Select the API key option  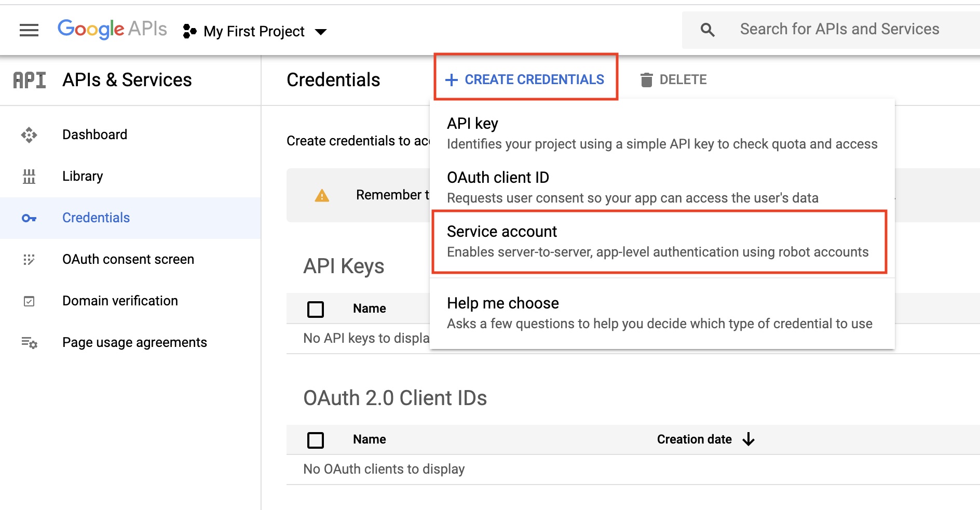(472, 123)
